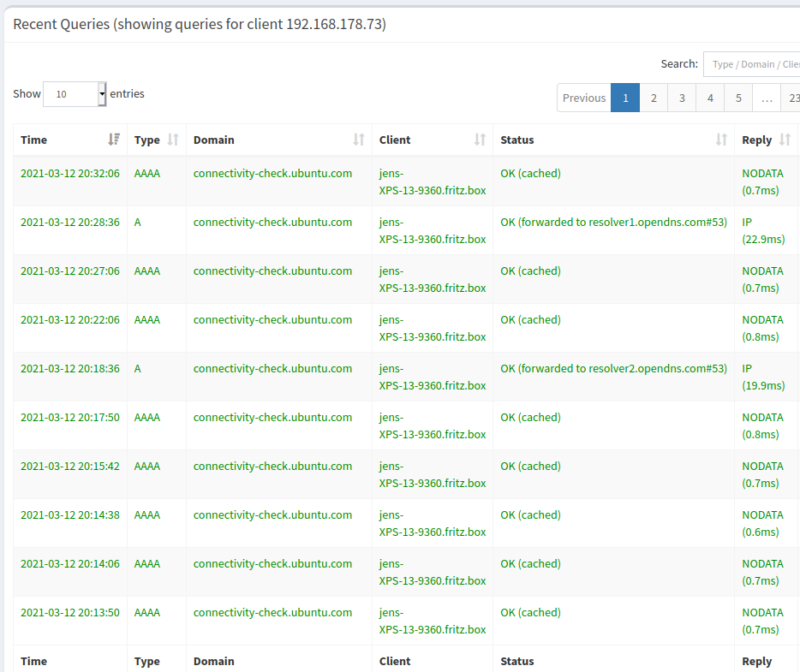The image size is (800, 672).
Task: Sort by Reply column arrows icon
Action: [x=785, y=140]
